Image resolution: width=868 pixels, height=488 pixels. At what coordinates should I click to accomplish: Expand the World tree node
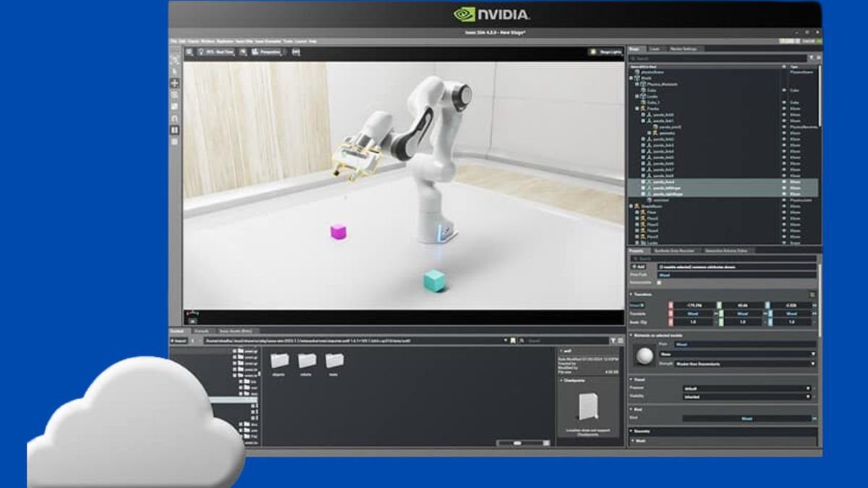click(x=631, y=78)
